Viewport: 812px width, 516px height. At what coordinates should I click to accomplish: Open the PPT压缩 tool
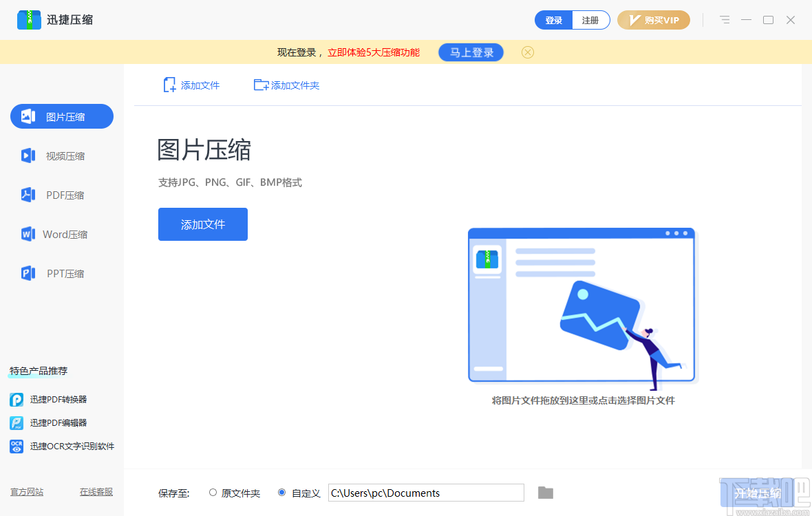coord(61,273)
